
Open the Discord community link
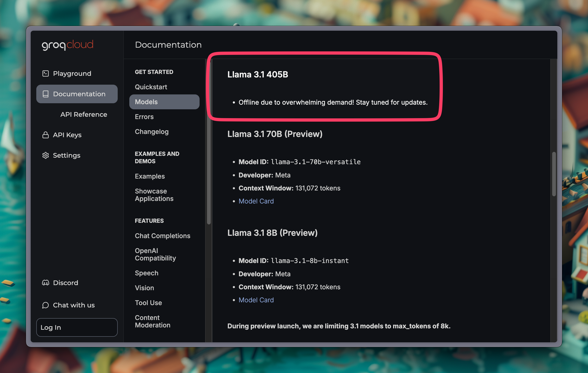(77, 283)
